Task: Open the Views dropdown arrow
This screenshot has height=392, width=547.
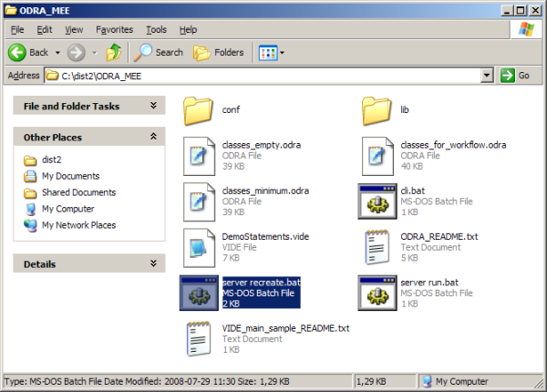Action: [x=282, y=53]
